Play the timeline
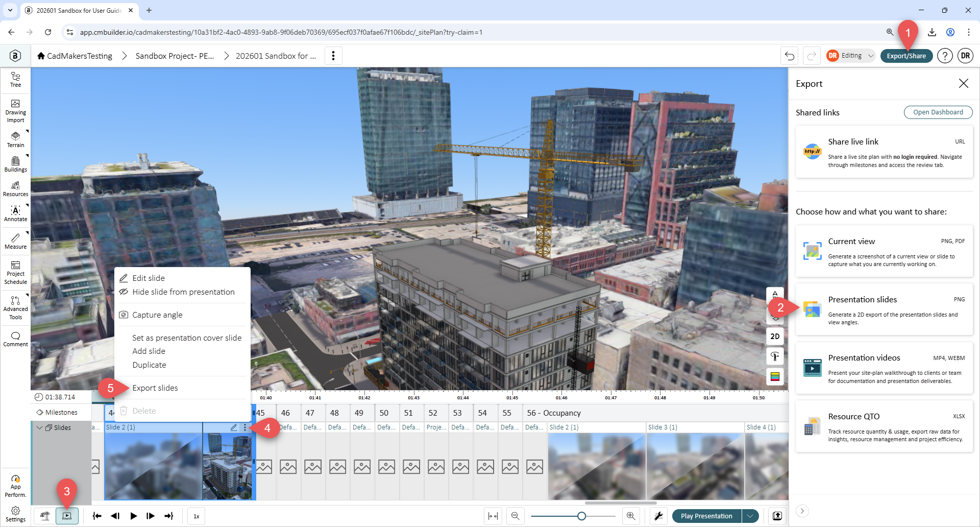Viewport: 980px width, 527px height. coord(133,516)
